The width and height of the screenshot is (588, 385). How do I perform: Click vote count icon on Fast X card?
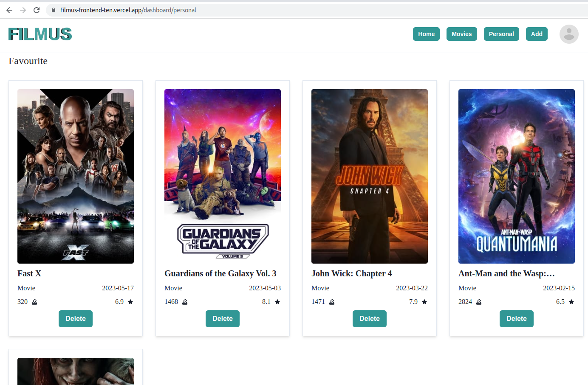point(35,302)
